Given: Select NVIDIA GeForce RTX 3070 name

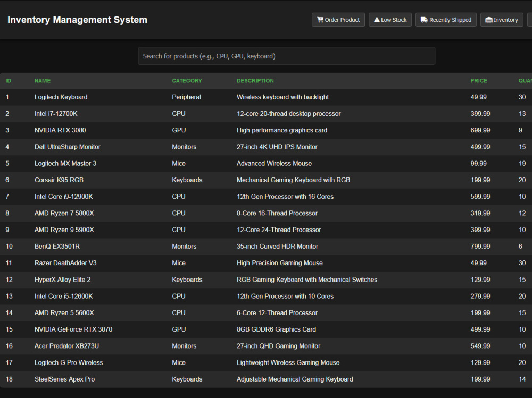Looking at the screenshot, I should pyautogui.click(x=73, y=329).
